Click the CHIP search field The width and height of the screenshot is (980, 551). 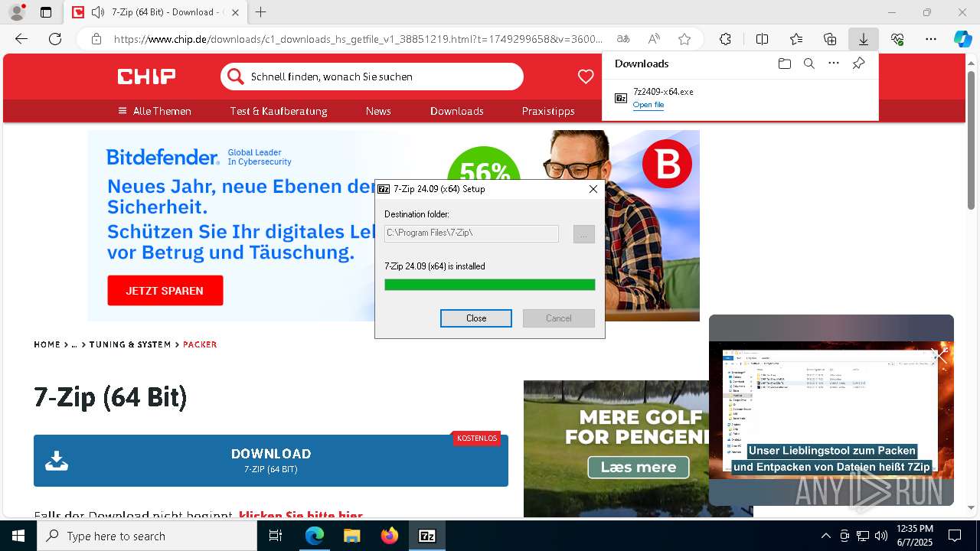[x=372, y=77]
